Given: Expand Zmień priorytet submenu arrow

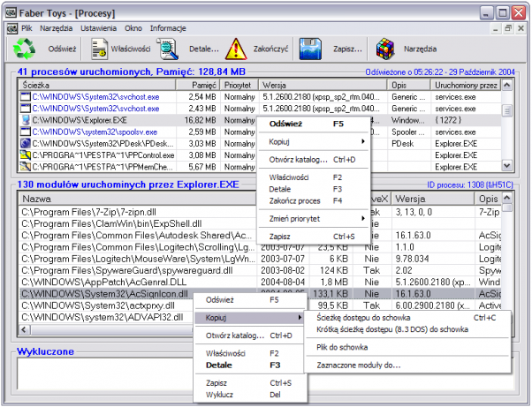Looking at the screenshot, I should [x=363, y=219].
